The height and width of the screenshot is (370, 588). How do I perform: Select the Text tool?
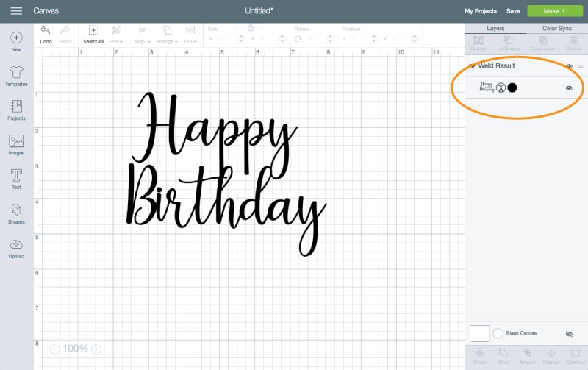[x=16, y=175]
